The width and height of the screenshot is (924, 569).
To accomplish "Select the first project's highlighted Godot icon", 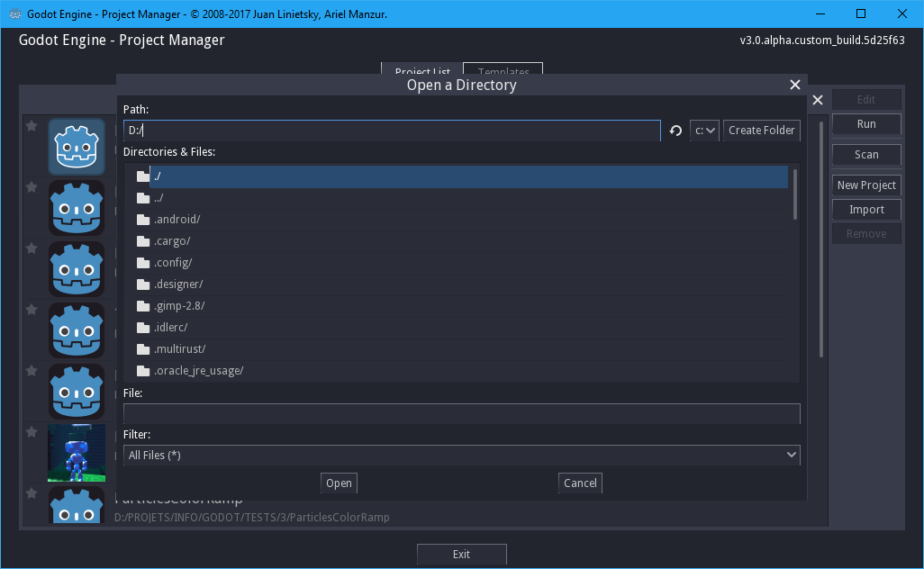I will [77, 147].
